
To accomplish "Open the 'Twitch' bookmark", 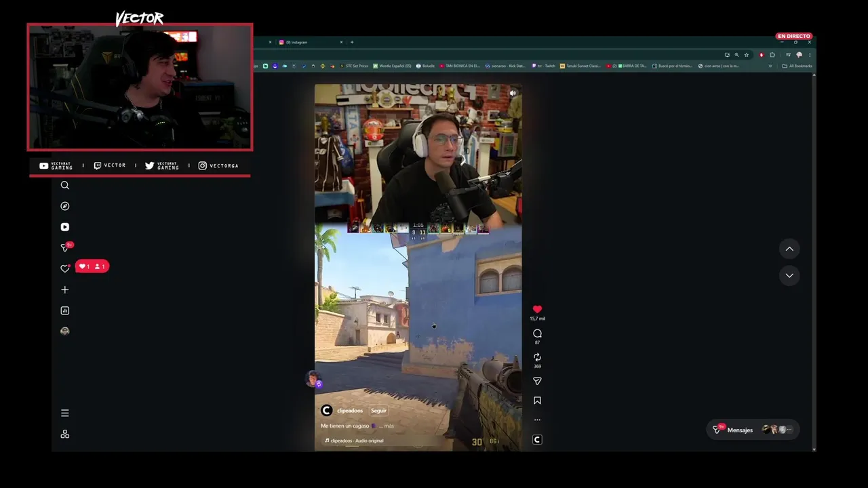I will pyautogui.click(x=544, y=66).
